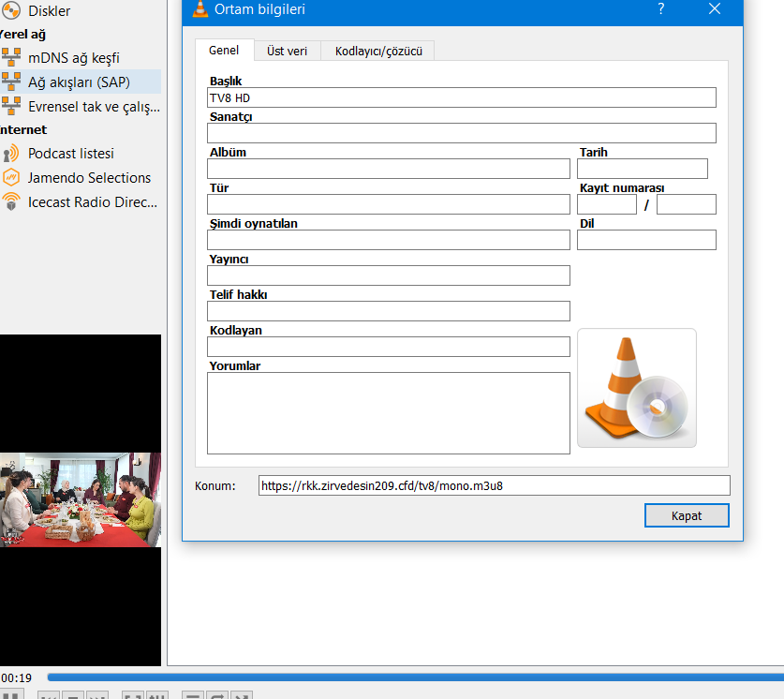Click the video preview of the dinner table
784x699 pixels.
tap(81, 499)
